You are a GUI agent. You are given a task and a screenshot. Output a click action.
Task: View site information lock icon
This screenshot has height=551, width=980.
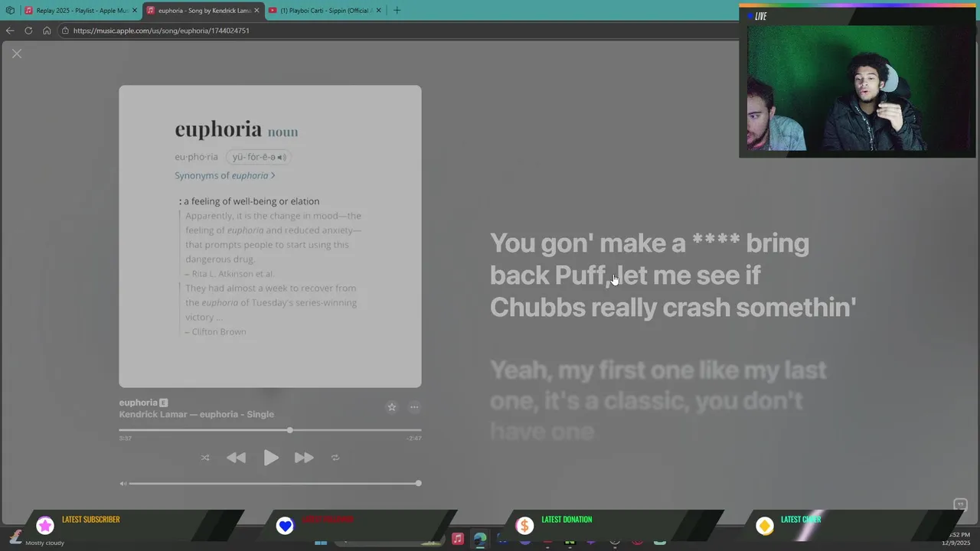coord(66,31)
